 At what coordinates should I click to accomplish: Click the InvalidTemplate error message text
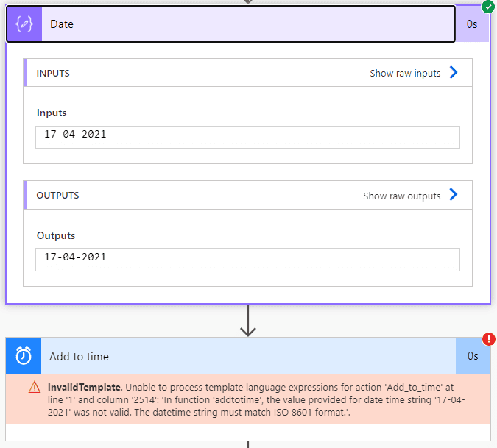point(258,399)
